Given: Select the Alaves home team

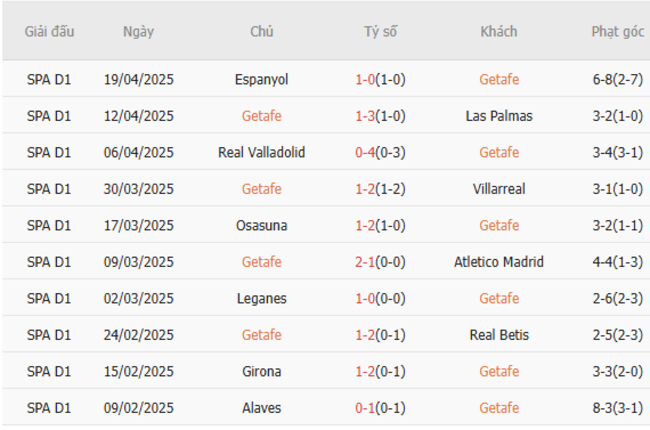Looking at the screenshot, I should point(262,408).
